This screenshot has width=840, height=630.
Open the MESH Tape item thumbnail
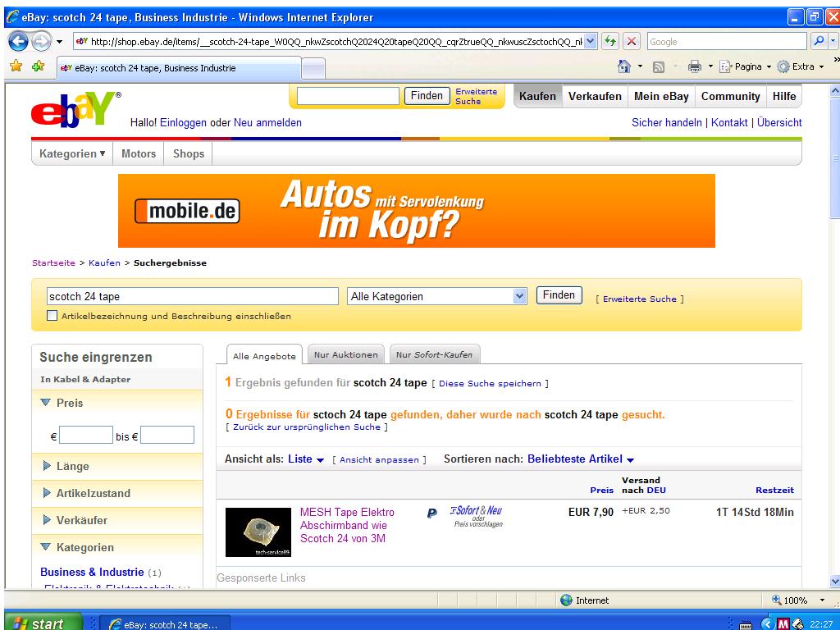(258, 532)
